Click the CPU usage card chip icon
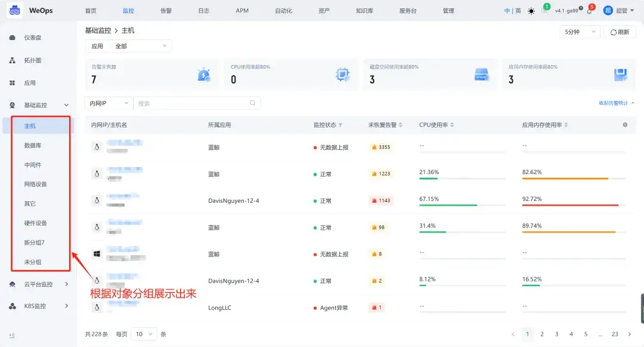 click(x=342, y=75)
